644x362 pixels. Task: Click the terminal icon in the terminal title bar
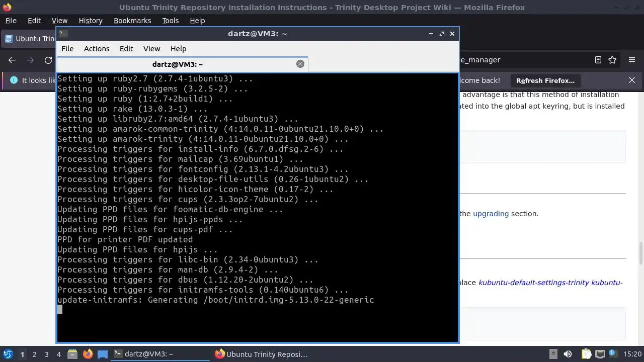pos(63,34)
